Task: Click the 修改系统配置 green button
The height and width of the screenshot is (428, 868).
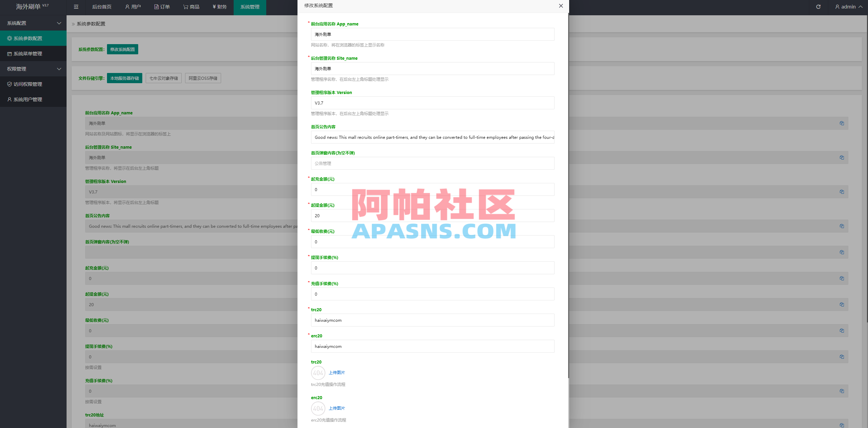Action: tap(122, 49)
